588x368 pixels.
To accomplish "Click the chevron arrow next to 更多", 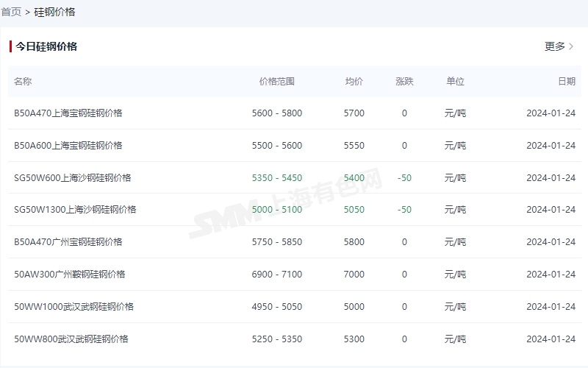I will 571,46.
